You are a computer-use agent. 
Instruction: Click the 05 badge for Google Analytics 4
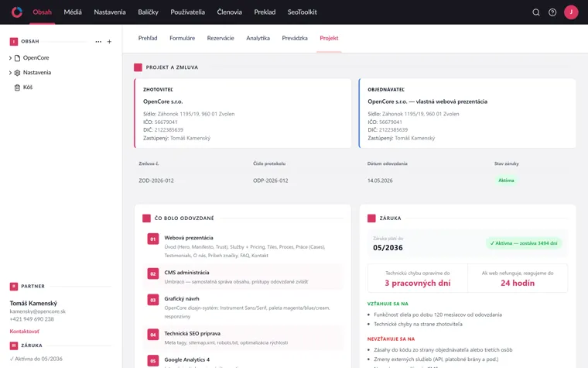point(153,360)
